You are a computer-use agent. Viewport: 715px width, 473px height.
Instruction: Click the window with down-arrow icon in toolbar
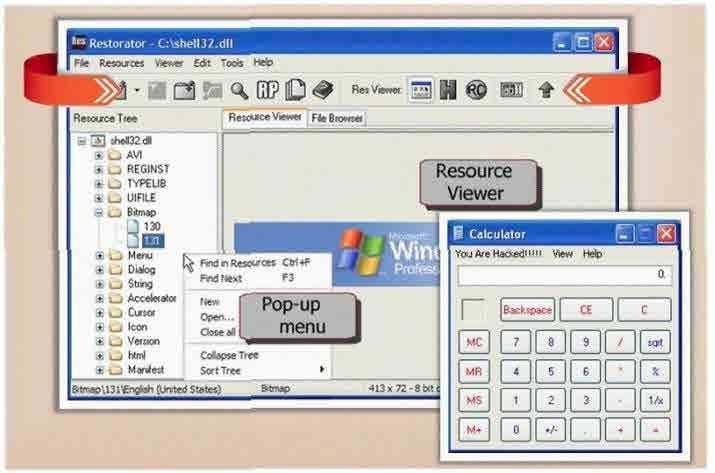point(184,90)
